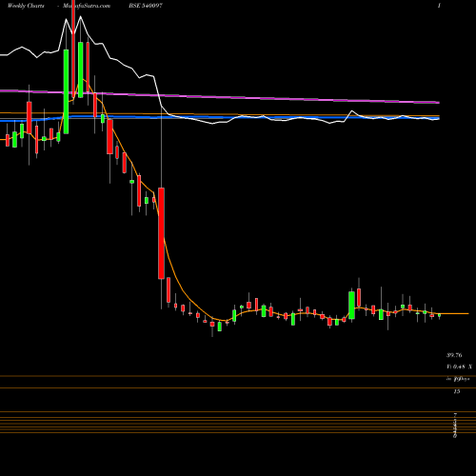Click the large green candle in the flat range

click(x=351, y=305)
